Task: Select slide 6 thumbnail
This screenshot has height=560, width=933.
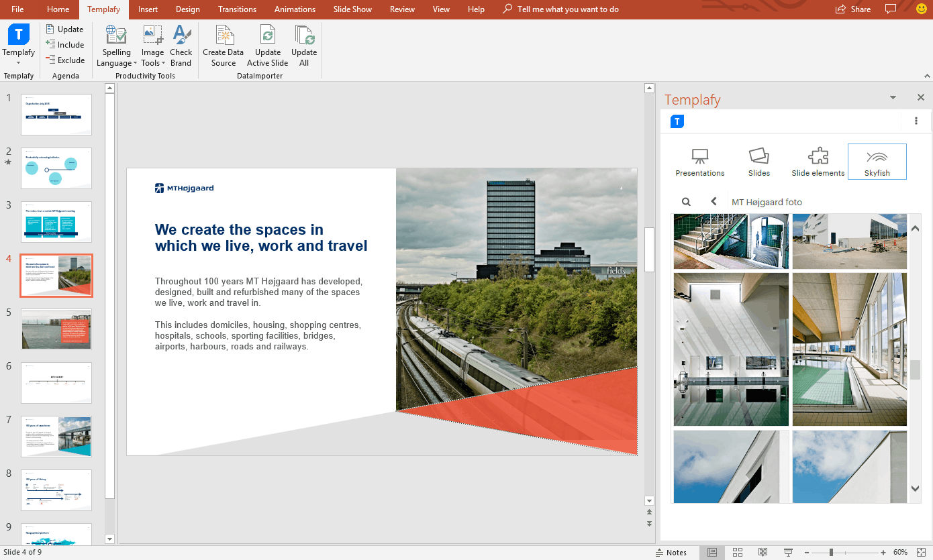Action: [x=56, y=383]
